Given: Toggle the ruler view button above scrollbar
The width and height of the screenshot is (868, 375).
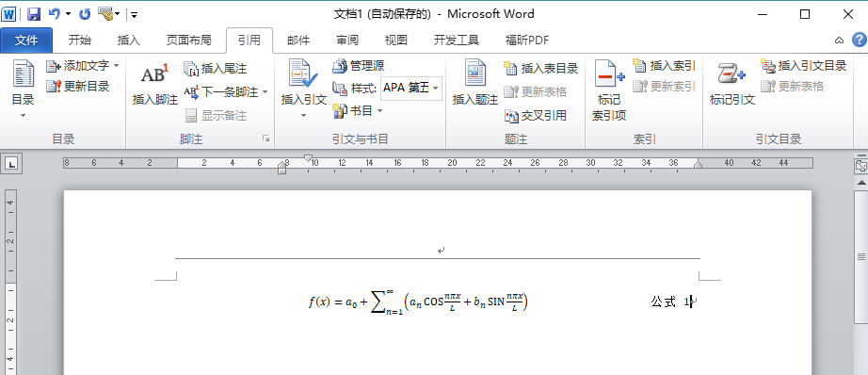Looking at the screenshot, I should (x=860, y=166).
